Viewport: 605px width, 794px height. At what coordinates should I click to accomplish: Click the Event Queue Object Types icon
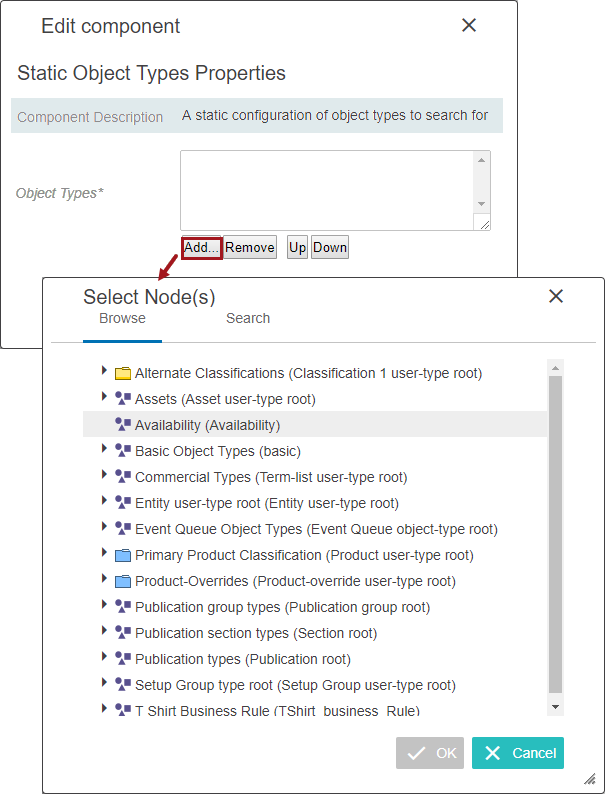click(123, 529)
